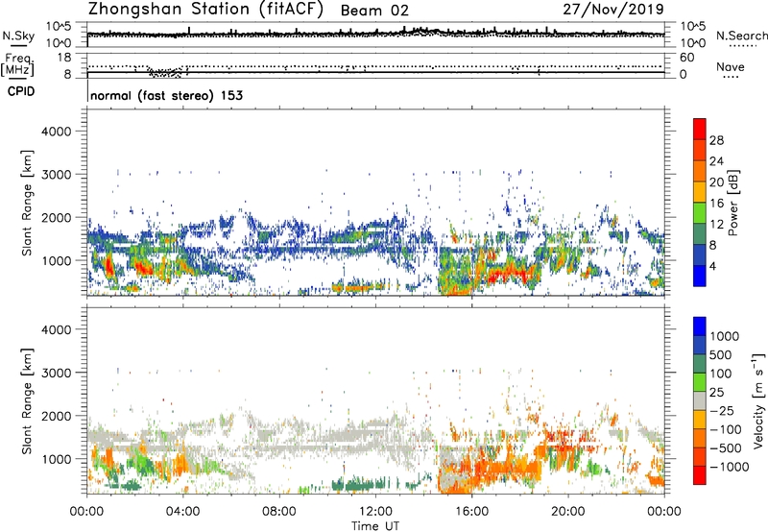
Task: Click the power colorbar value 4
Action: 712,266
